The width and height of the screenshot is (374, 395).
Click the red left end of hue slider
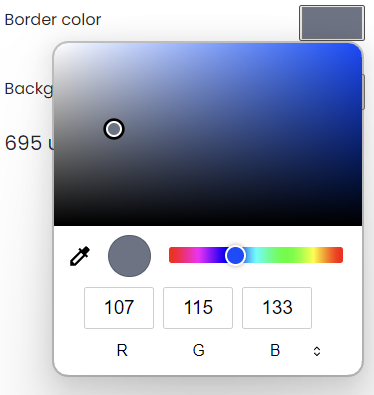tap(173, 255)
